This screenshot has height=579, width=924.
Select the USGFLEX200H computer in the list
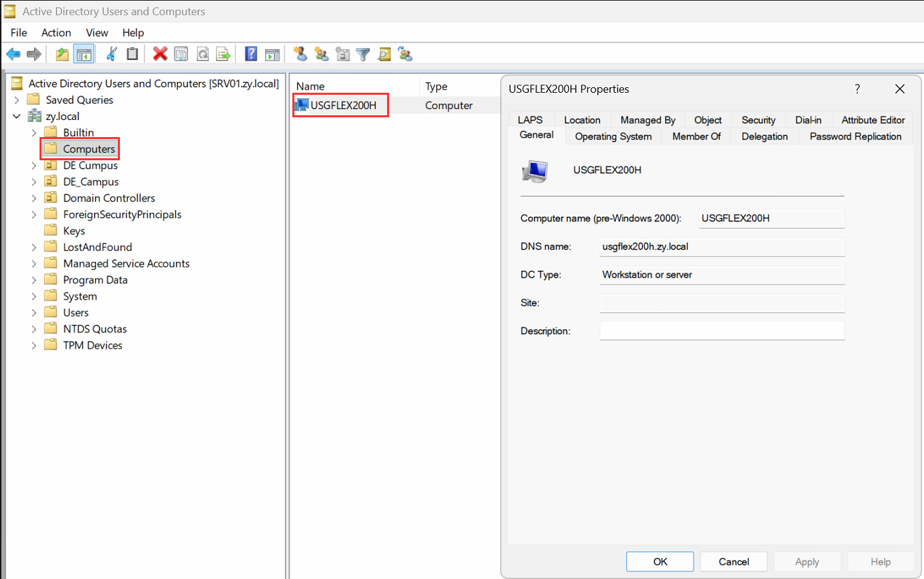343,106
